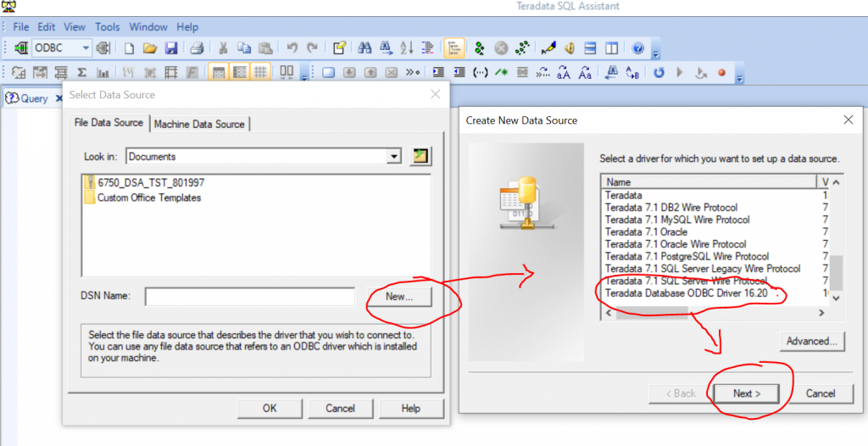
Task: Save the query with the floppy icon
Action: [171, 48]
